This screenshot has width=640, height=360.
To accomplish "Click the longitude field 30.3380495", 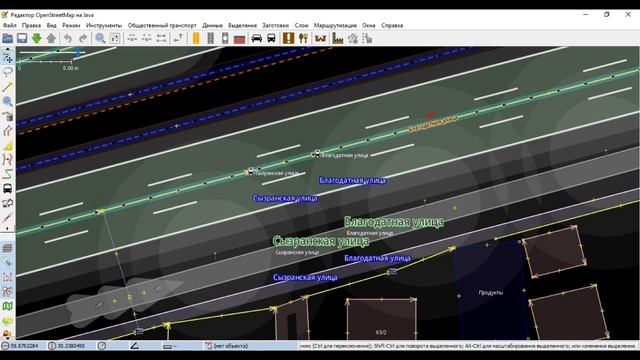I will tap(70, 346).
